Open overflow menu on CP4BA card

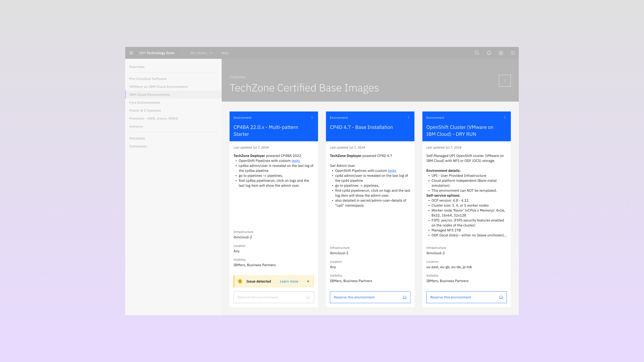[x=312, y=118]
